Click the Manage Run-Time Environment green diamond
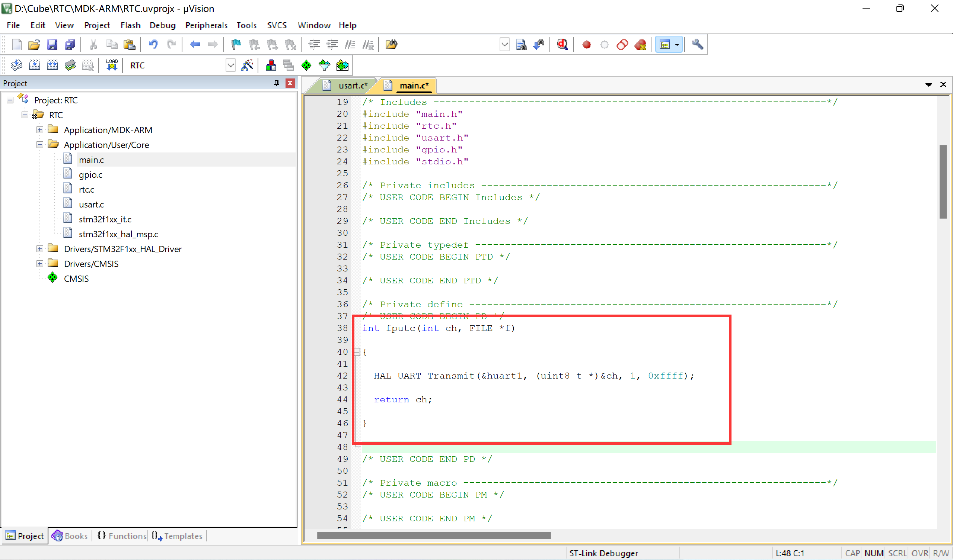 pyautogui.click(x=306, y=65)
